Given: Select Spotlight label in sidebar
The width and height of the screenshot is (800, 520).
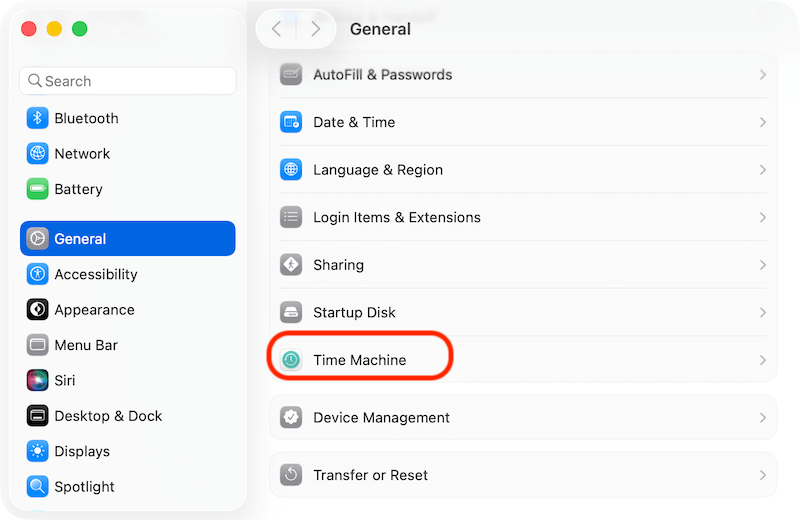Looking at the screenshot, I should point(84,487).
